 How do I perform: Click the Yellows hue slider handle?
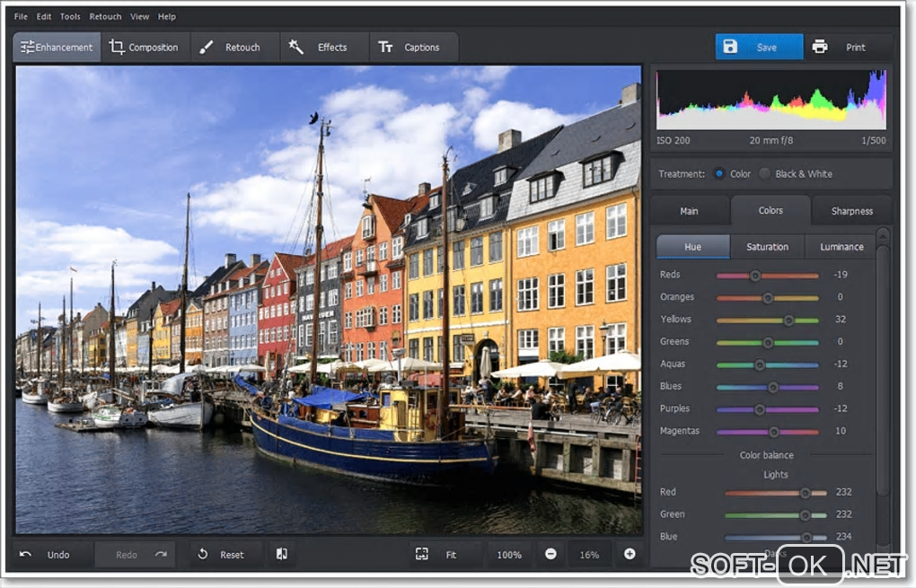pyautogui.click(x=788, y=320)
